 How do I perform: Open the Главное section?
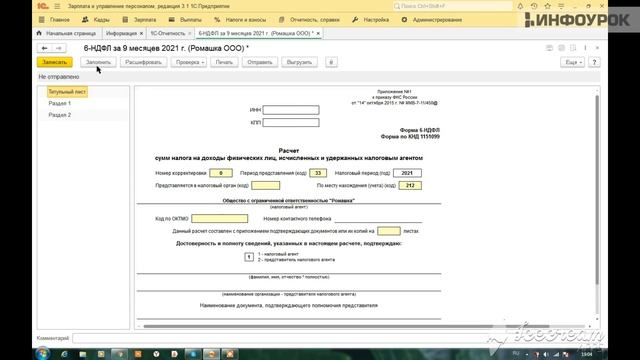coord(54,20)
